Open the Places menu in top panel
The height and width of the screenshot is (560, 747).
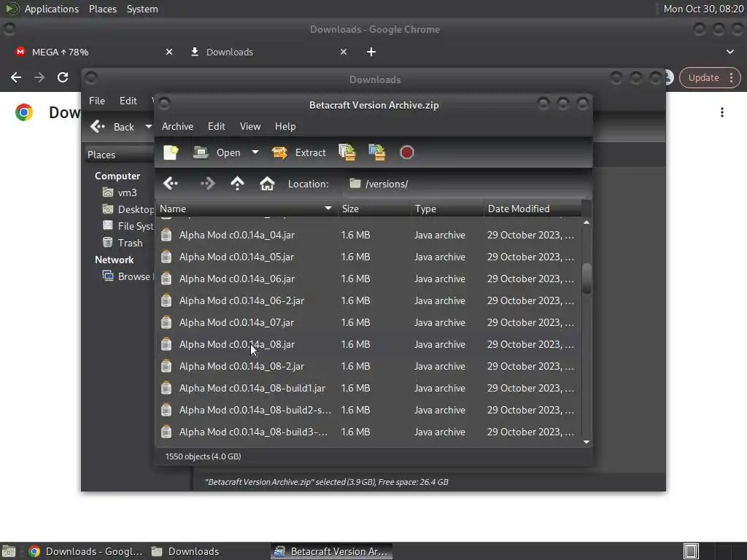click(x=102, y=9)
